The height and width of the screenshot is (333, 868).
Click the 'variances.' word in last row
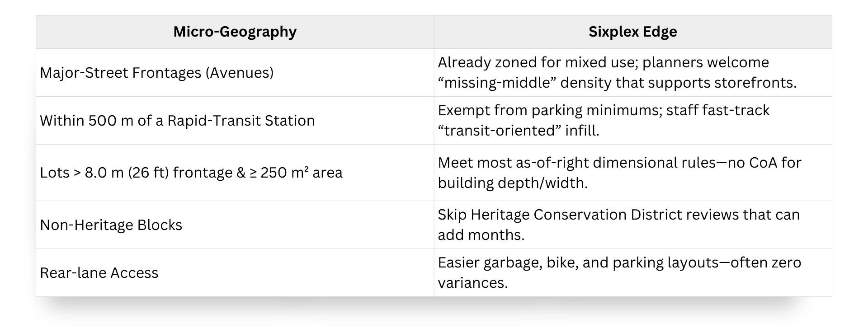(473, 283)
